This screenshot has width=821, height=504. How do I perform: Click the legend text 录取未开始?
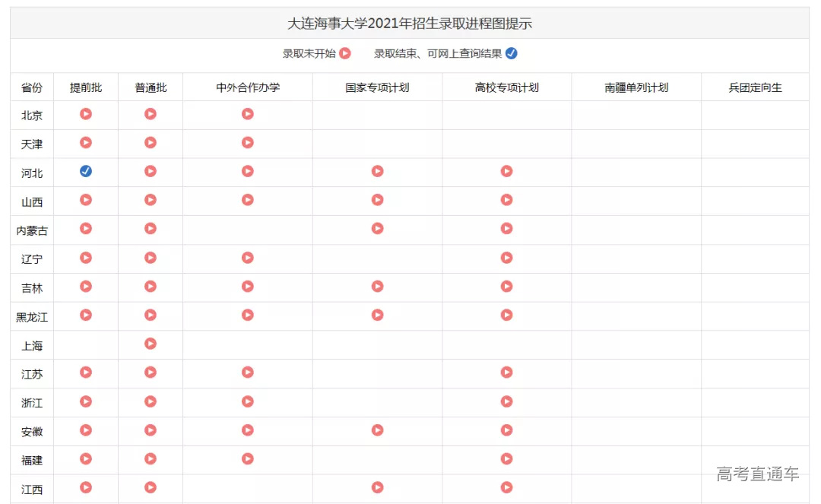click(x=309, y=53)
